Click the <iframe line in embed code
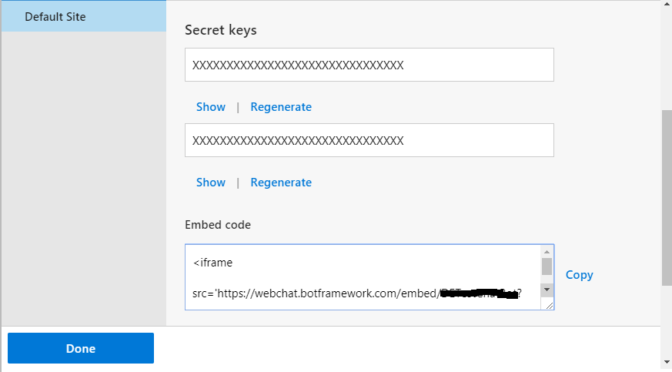Image resolution: width=672 pixels, height=372 pixels. [x=213, y=262]
